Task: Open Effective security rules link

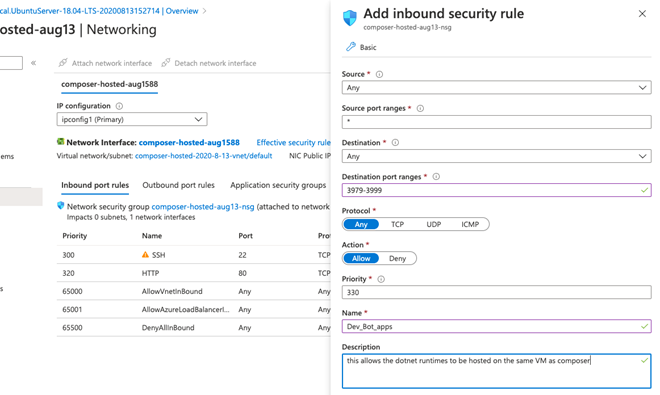Action: [x=294, y=142]
